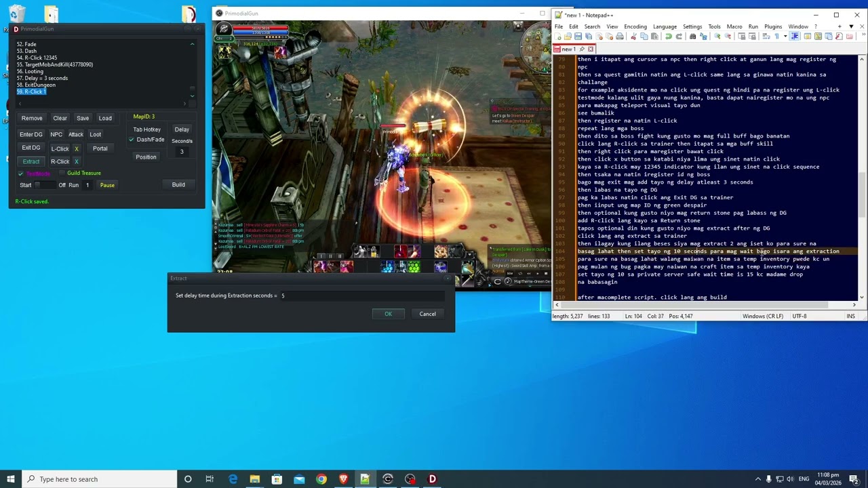Open File Explorer from the taskbar

(x=254, y=479)
